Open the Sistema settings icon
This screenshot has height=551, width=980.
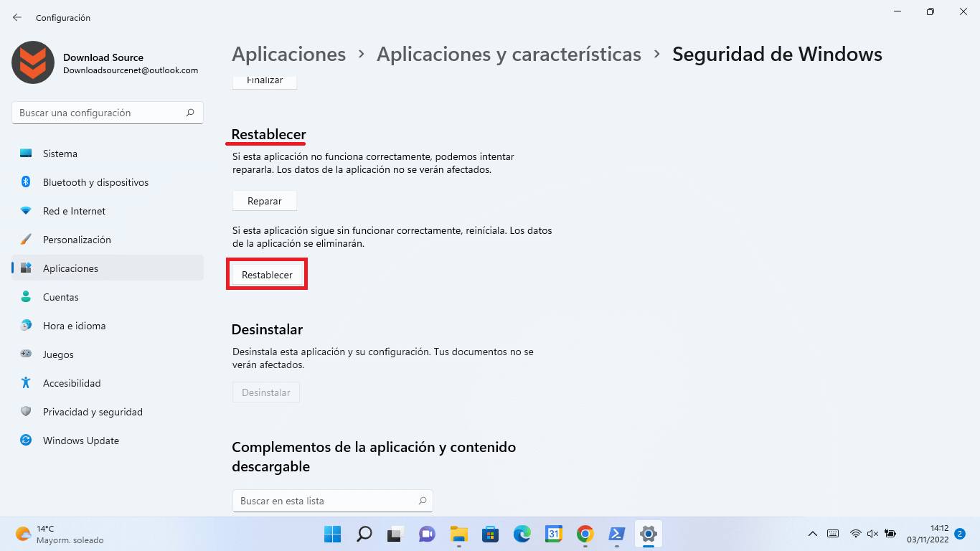pos(26,154)
